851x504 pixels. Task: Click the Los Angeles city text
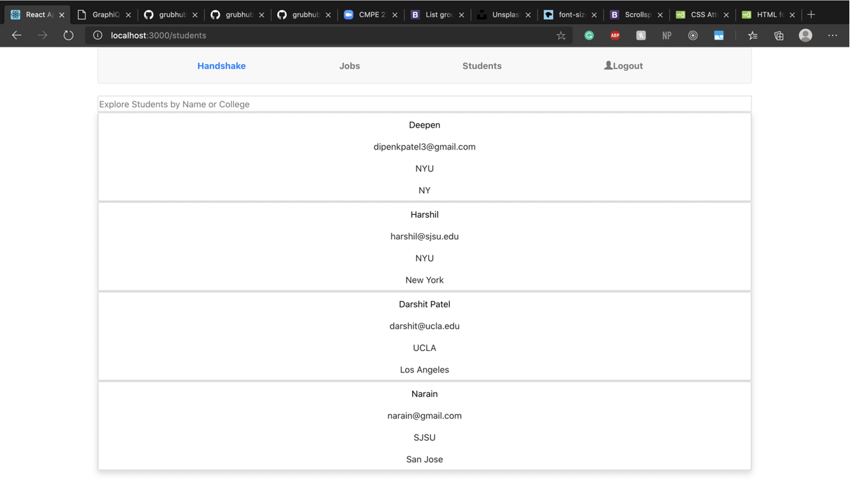coord(424,370)
